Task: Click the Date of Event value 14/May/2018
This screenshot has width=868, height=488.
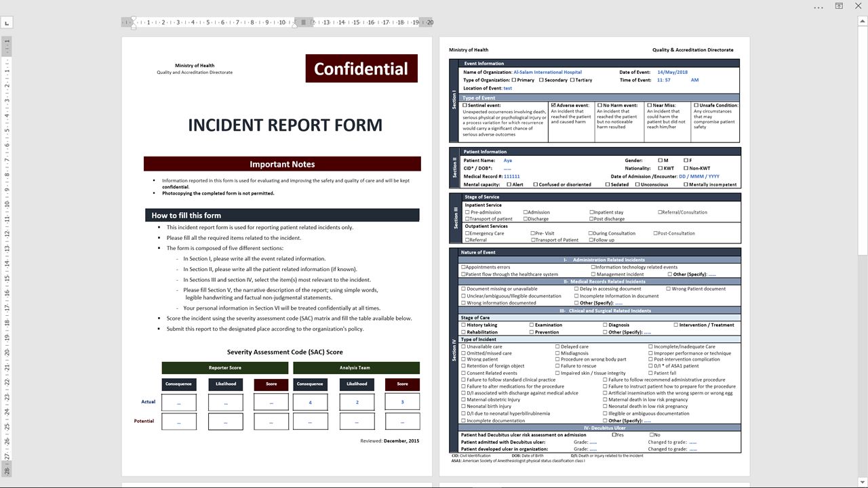Action: (672, 72)
